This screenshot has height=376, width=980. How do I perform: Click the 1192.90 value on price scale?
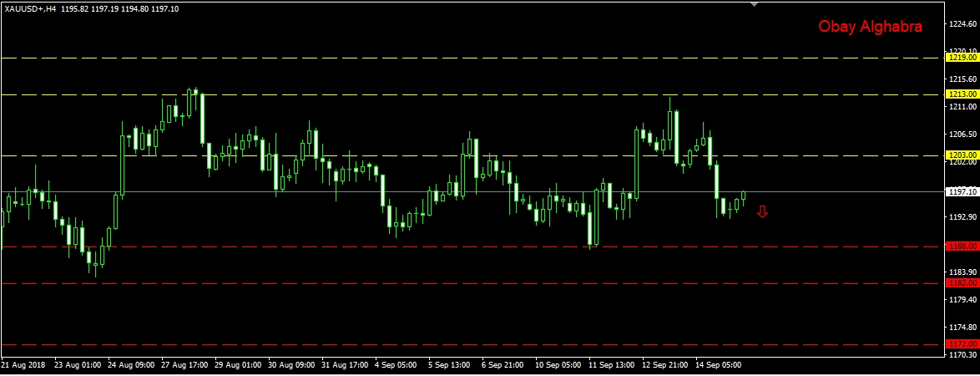point(962,217)
